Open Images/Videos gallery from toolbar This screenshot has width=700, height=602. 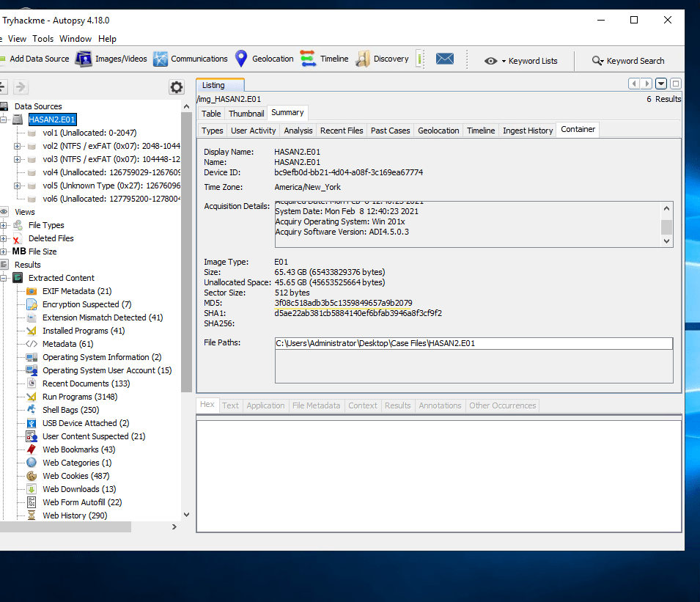[x=111, y=59]
